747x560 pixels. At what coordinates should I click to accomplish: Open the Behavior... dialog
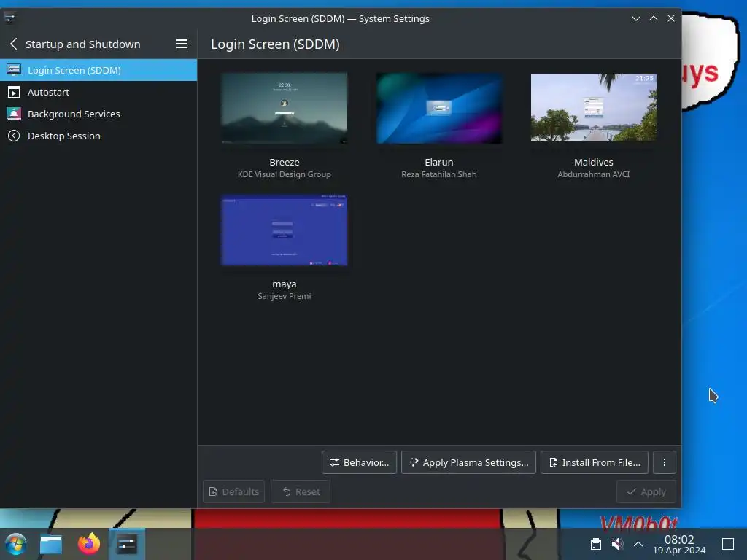pyautogui.click(x=359, y=462)
